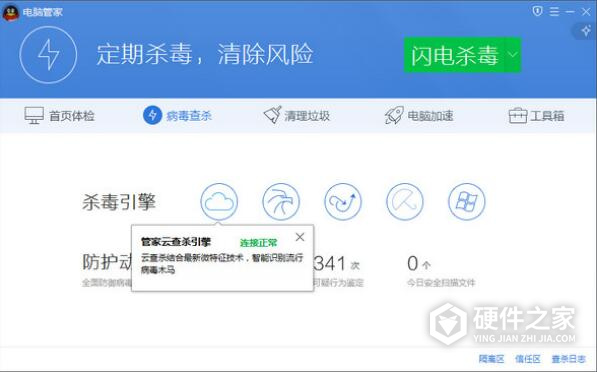
Task: Open the 查杀日志 scan log link
Action: (x=568, y=359)
